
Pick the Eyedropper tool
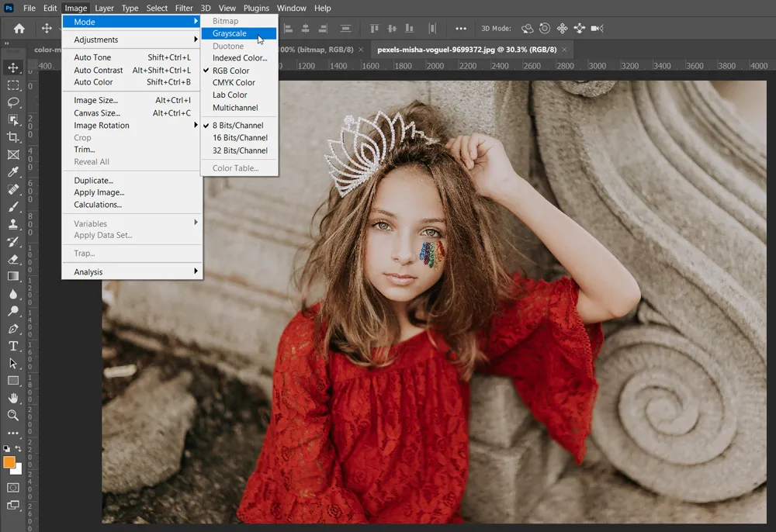pyautogui.click(x=12, y=172)
